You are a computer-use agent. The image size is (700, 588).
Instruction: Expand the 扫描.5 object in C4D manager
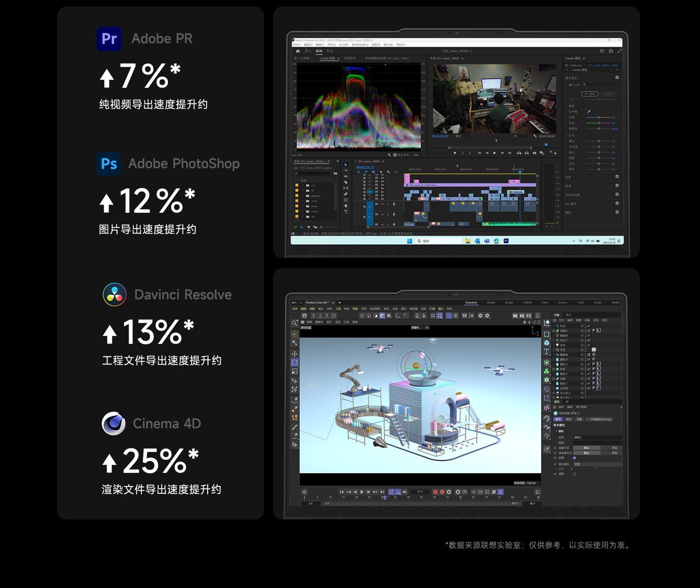554,330
